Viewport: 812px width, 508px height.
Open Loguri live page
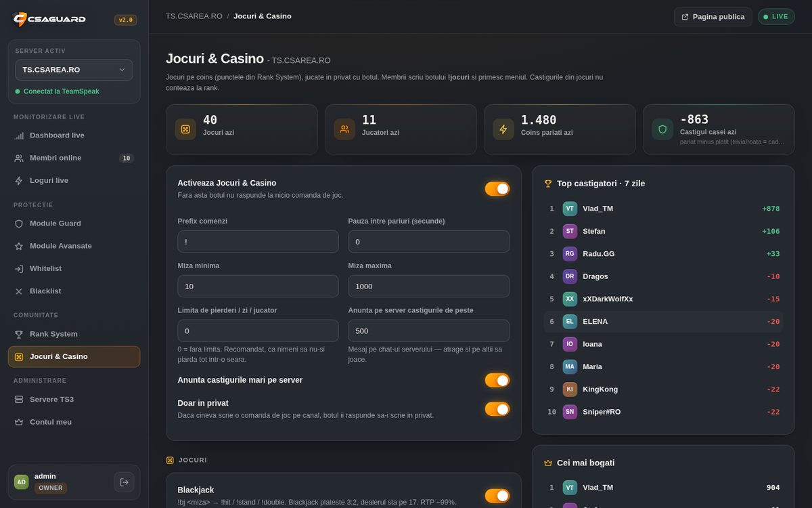pyautogui.click(x=74, y=181)
